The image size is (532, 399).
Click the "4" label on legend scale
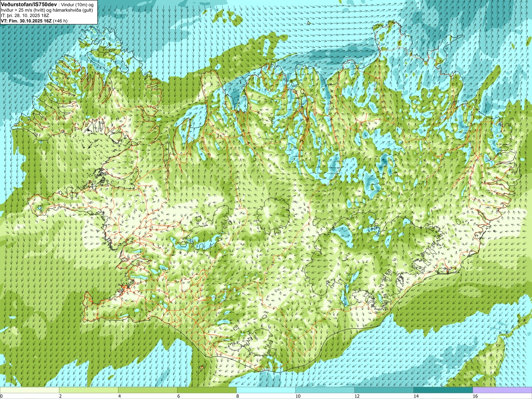point(119,396)
